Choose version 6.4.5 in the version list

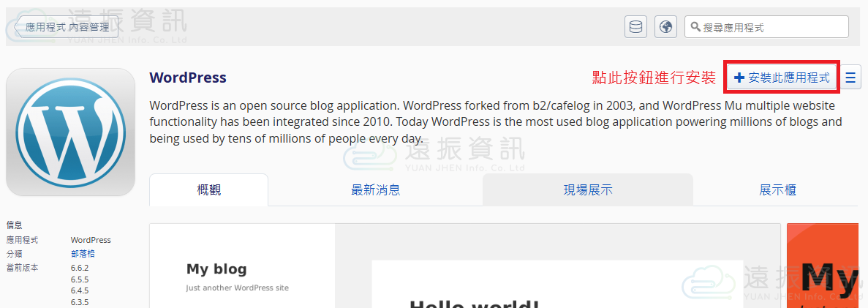tap(80, 290)
